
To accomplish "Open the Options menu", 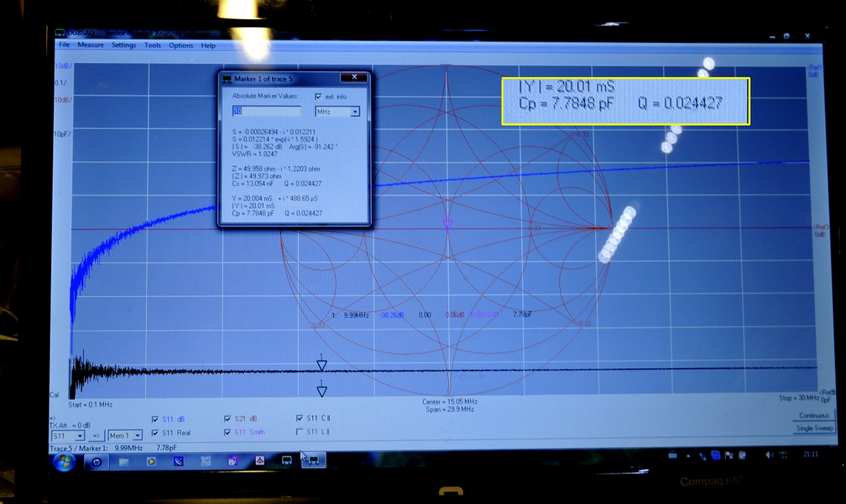I will pos(181,46).
